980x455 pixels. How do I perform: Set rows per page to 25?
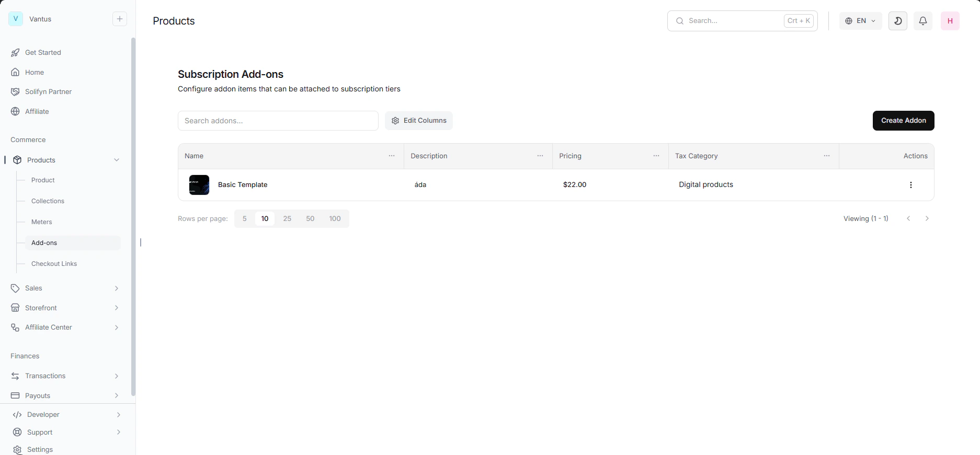tap(287, 219)
